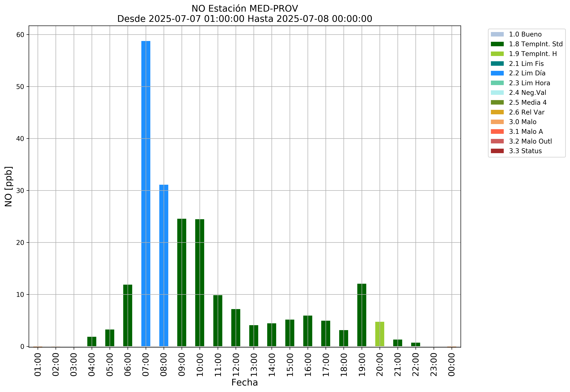Click the NO [ppb] y-axis title
This screenshot has width=570, height=392.
(8, 187)
